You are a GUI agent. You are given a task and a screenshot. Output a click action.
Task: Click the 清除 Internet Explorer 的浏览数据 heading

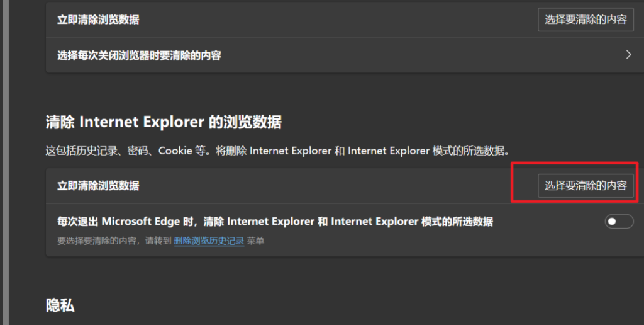(x=164, y=122)
